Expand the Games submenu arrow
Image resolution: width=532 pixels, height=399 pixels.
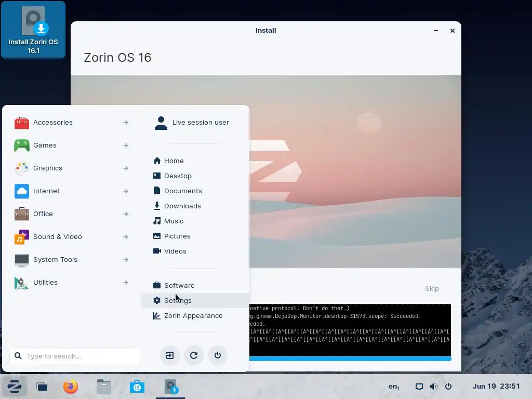pos(126,145)
